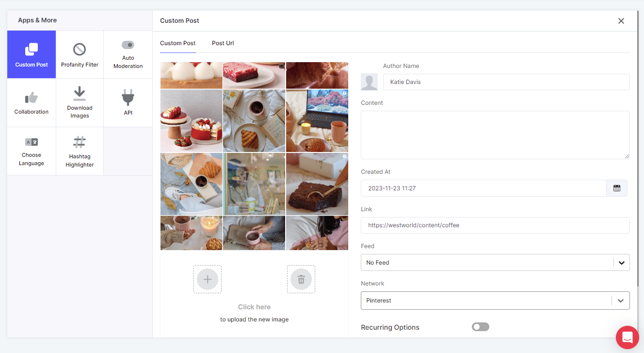Switch to the Post Url tab

point(223,43)
